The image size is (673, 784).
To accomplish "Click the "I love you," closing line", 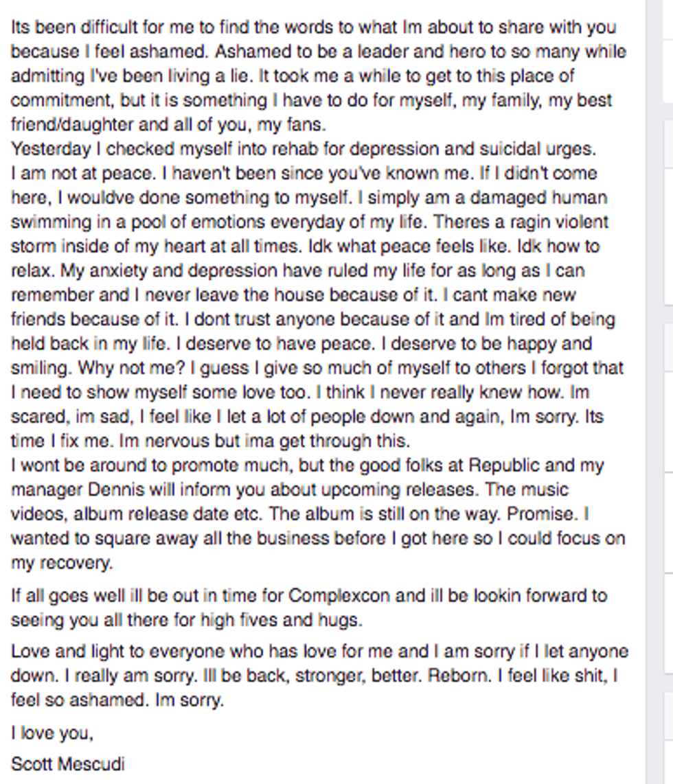I will pos(52,733).
